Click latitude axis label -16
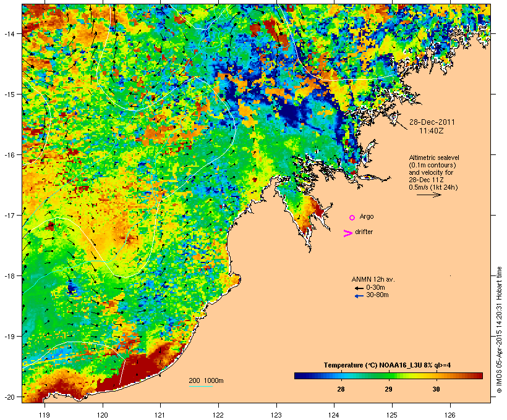 tap(9, 155)
